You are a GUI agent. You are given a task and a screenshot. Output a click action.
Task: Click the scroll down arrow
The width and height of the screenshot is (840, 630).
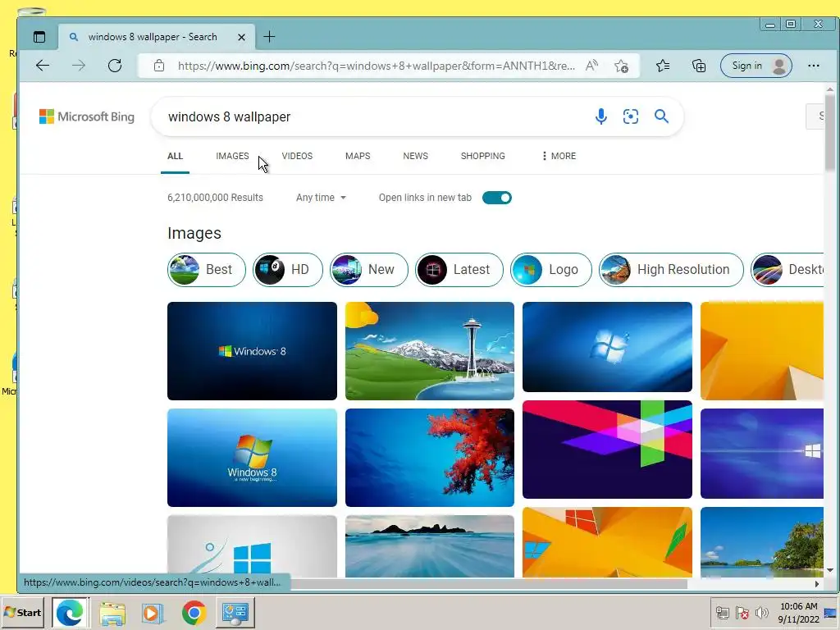[830, 571]
